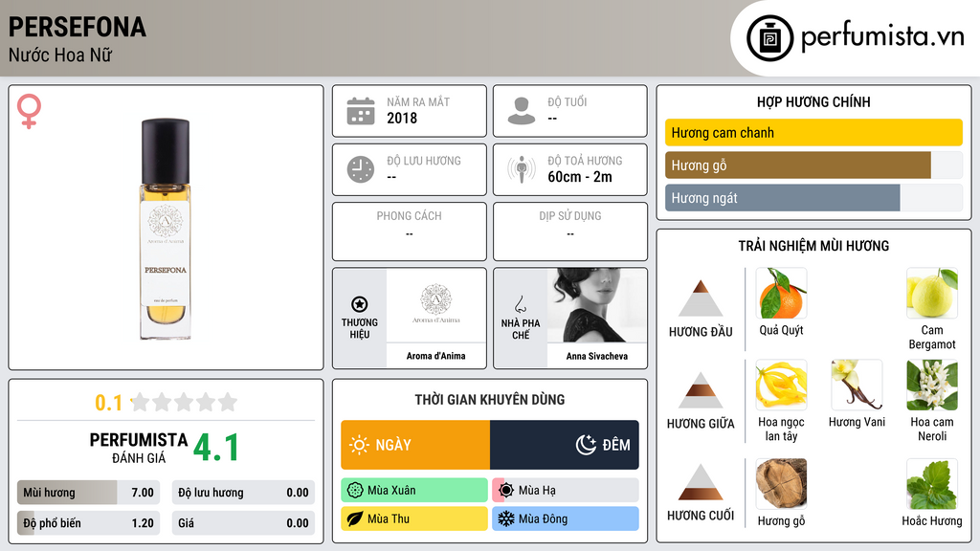Click the green 4.1 Perfumista score

click(x=216, y=448)
